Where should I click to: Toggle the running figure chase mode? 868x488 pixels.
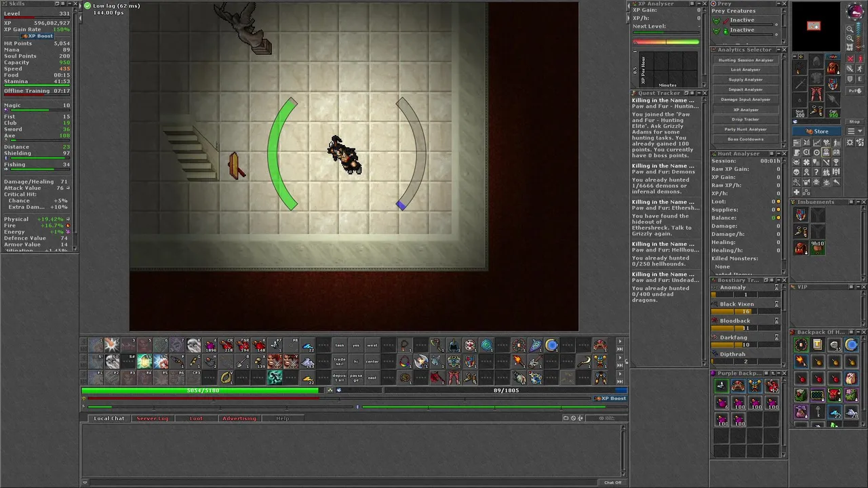860,68
